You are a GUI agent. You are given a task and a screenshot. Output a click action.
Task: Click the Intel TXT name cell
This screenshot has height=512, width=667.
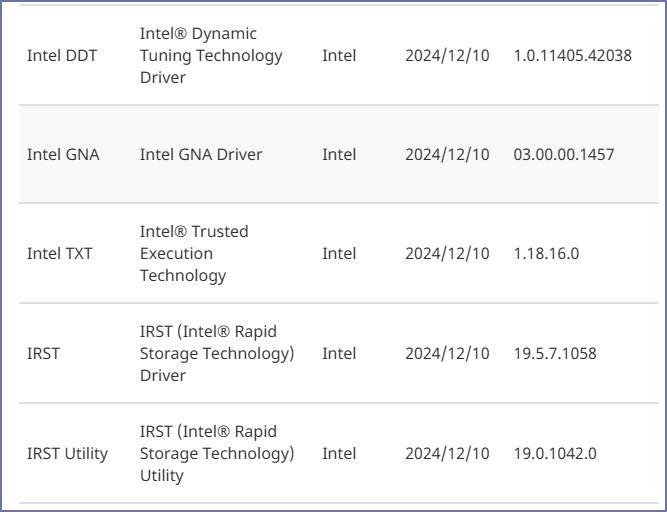pos(60,253)
